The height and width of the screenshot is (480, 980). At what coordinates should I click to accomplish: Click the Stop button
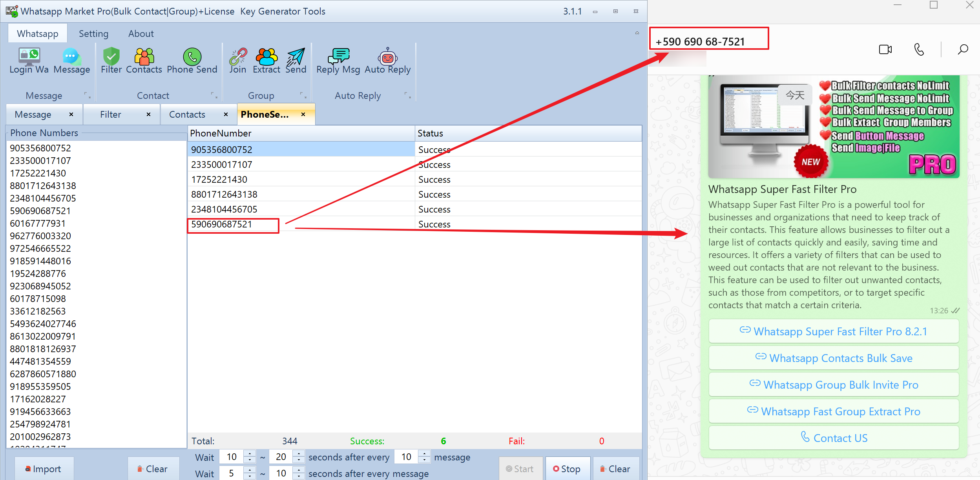click(x=568, y=469)
